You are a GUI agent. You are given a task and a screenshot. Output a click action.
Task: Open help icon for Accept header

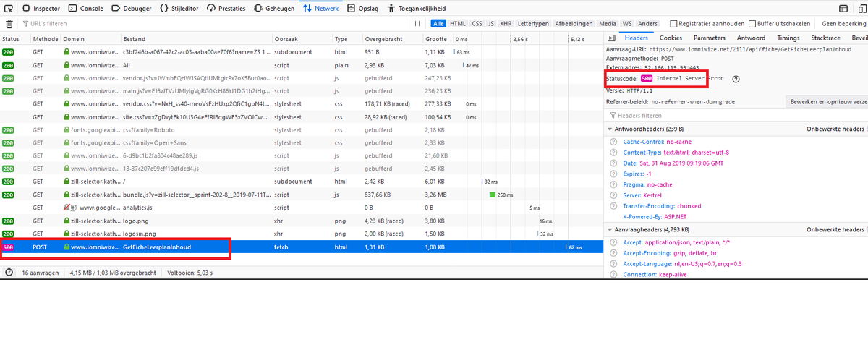pos(613,243)
